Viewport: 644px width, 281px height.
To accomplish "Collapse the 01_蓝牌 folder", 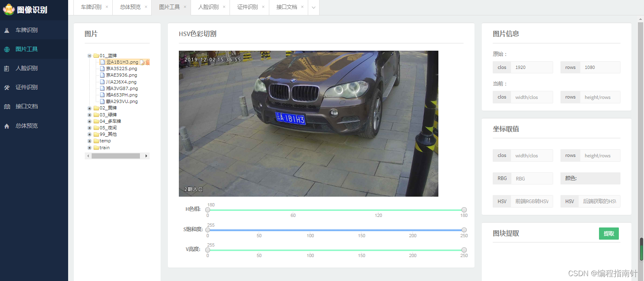I will pyautogui.click(x=89, y=56).
